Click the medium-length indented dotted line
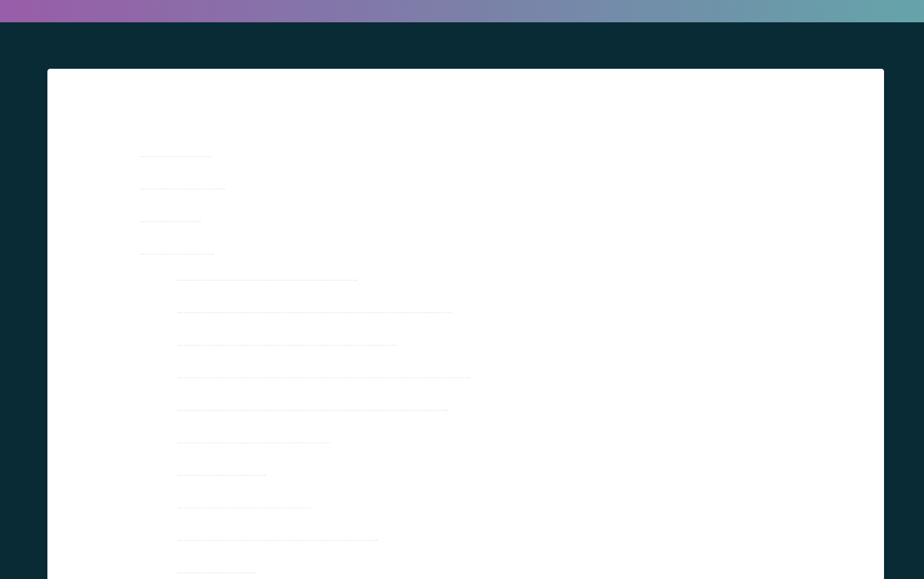 pos(286,344)
